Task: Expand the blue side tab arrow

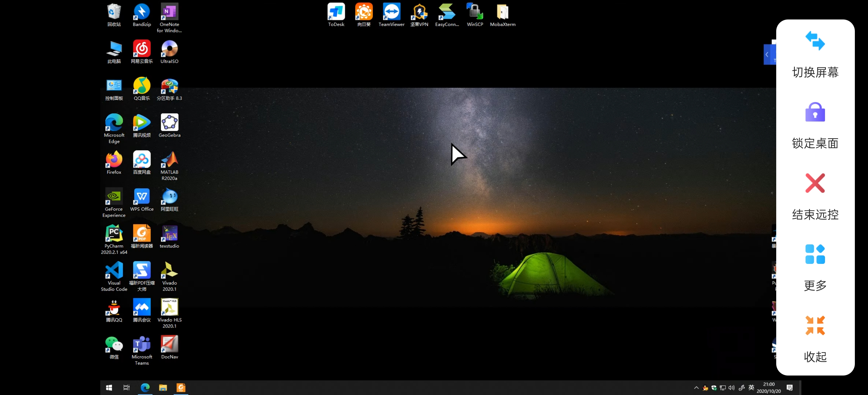Action: click(x=767, y=54)
